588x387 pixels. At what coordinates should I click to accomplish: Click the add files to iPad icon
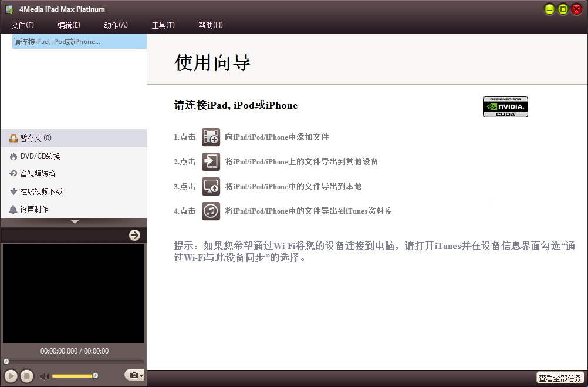pos(211,137)
